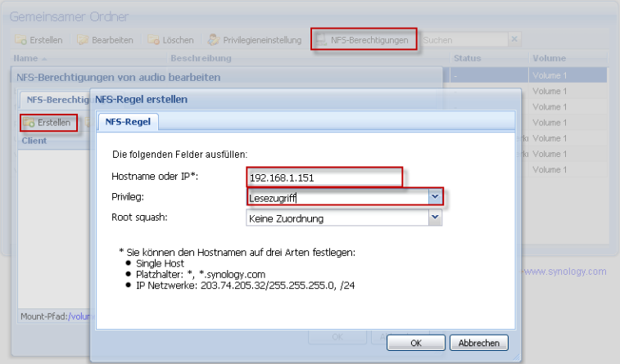This screenshot has width=620, height=364.
Task: Select the NFS-Regel tab
Action: click(x=128, y=122)
